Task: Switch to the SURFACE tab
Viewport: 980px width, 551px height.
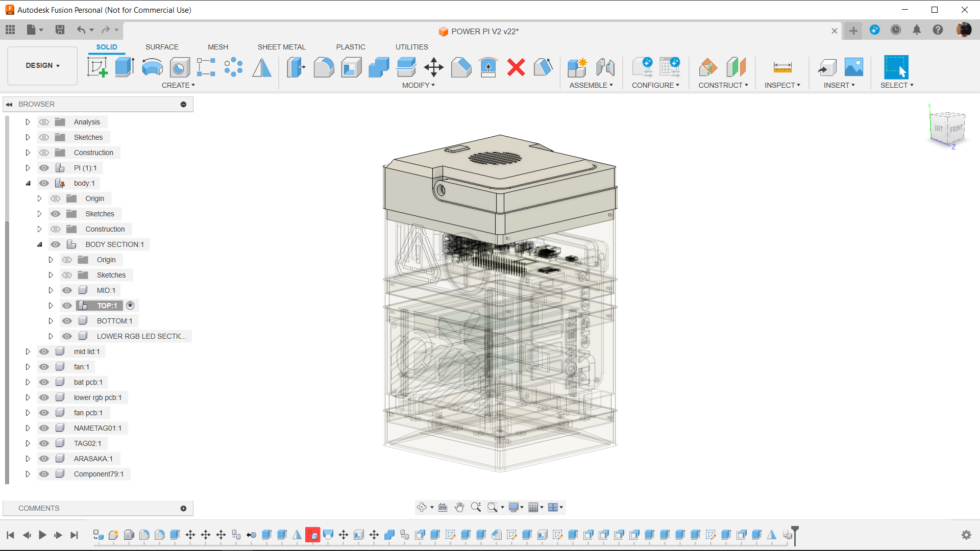Action: point(162,47)
